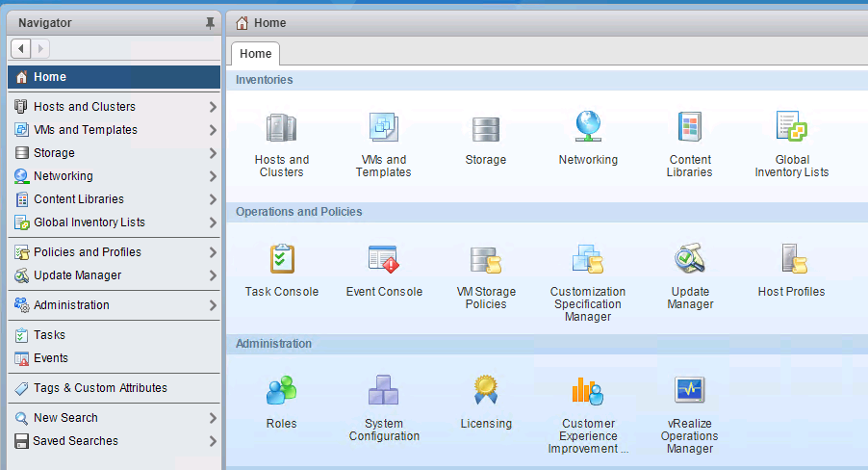Expand the New Search arrow in Navigator

click(x=213, y=418)
